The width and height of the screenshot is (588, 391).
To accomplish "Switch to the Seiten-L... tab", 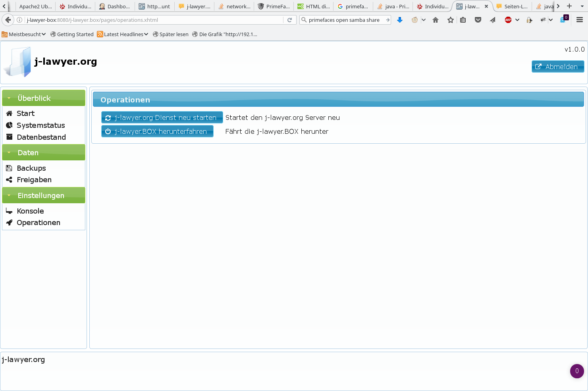I will click(x=512, y=6).
